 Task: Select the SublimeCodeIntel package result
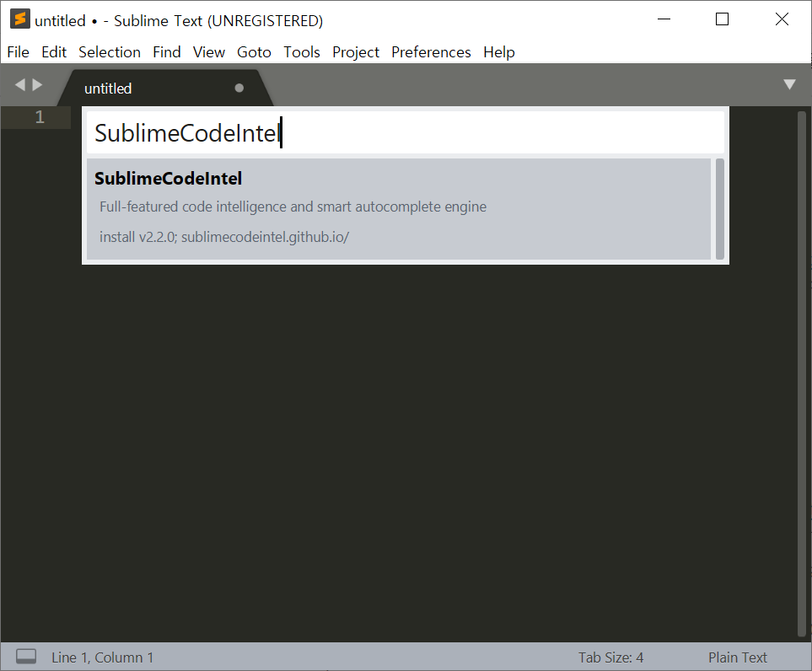(399, 209)
